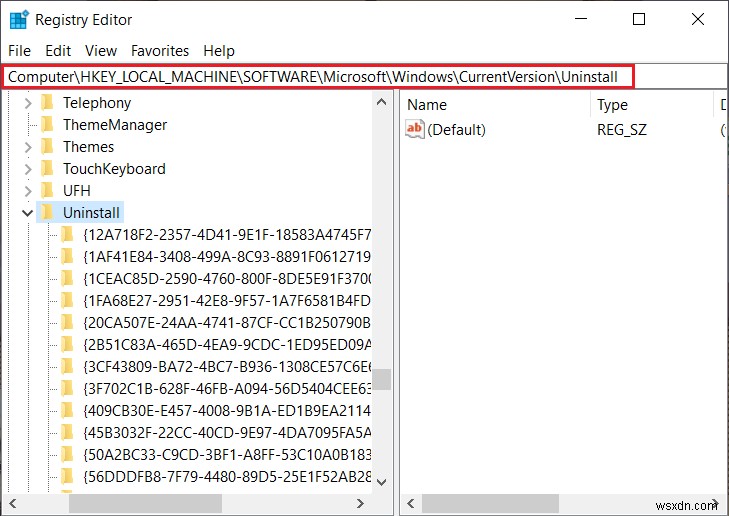Click the (Default) string value icon
The height and width of the screenshot is (516, 729).
click(415, 129)
